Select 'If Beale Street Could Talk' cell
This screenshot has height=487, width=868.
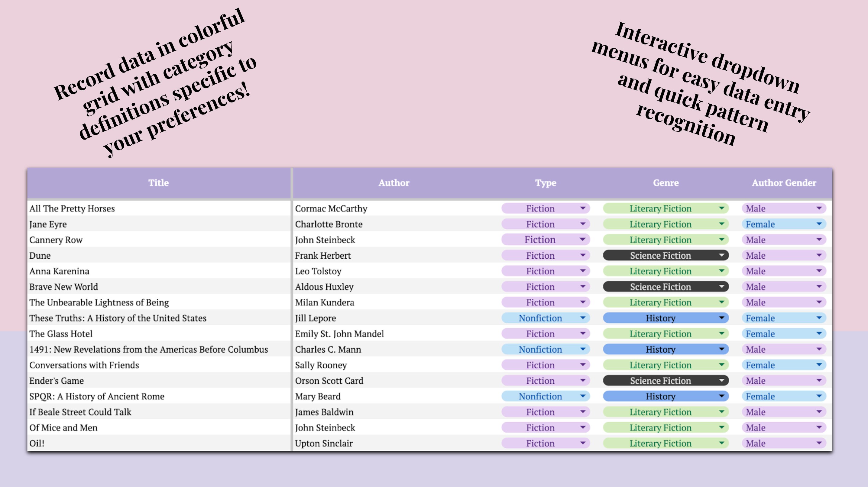tap(159, 412)
